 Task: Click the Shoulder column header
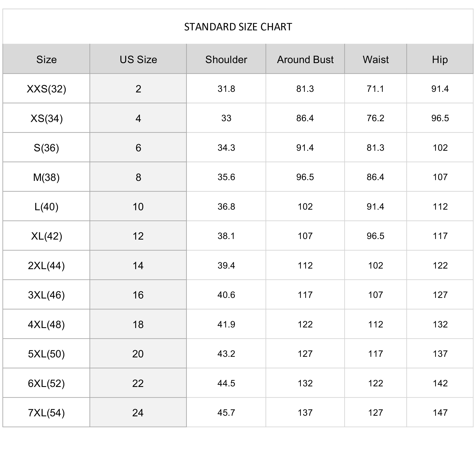(x=226, y=60)
